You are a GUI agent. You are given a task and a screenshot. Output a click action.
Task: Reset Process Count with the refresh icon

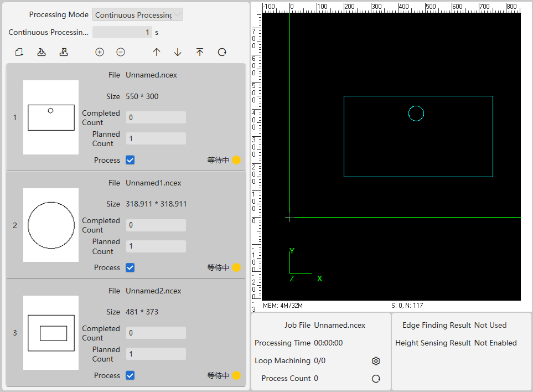[x=376, y=378]
